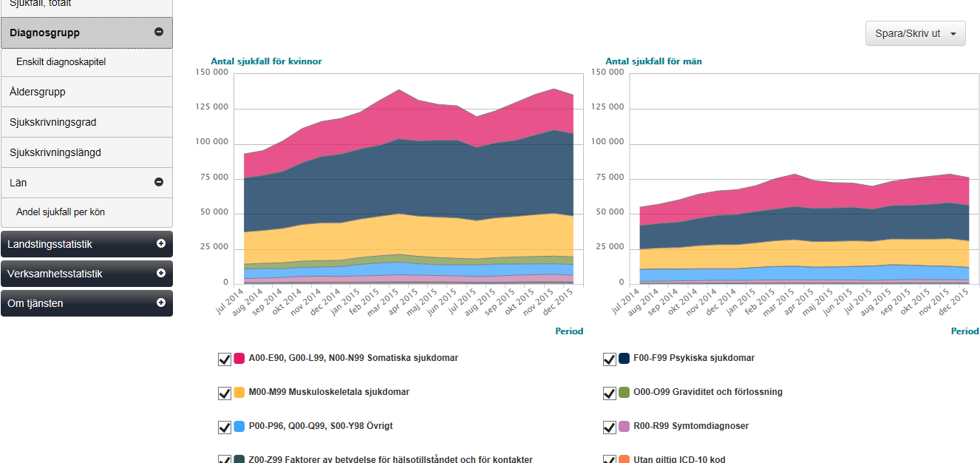Open Enskilt diagnoskapitel submenu item
The image size is (980, 463).
(x=61, y=62)
